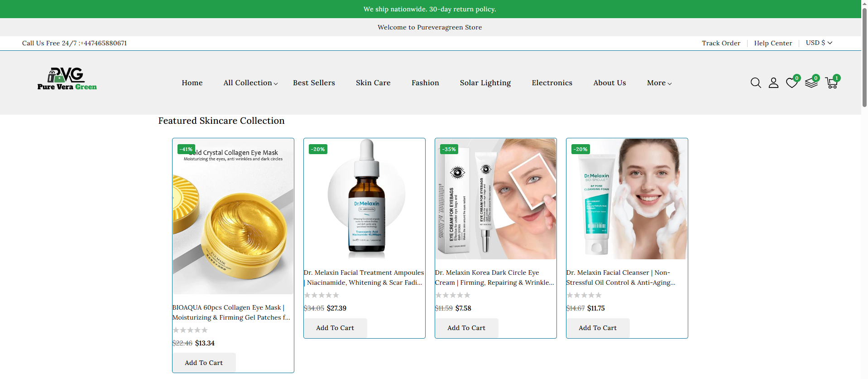Open the compare stack icon
Image resolution: width=868 pixels, height=379 pixels.
[x=811, y=83]
